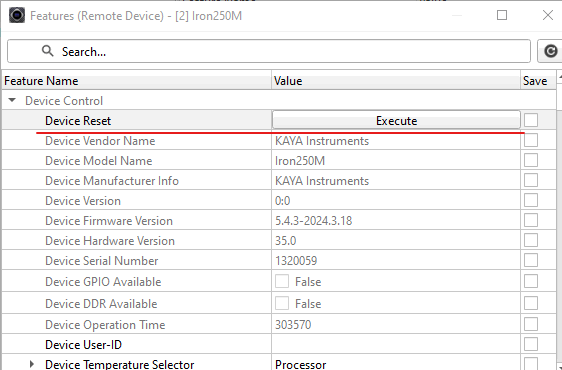Viewport: 562px width, 370px height.
Task: Click the magnifier icon in search field
Action: click(x=47, y=51)
